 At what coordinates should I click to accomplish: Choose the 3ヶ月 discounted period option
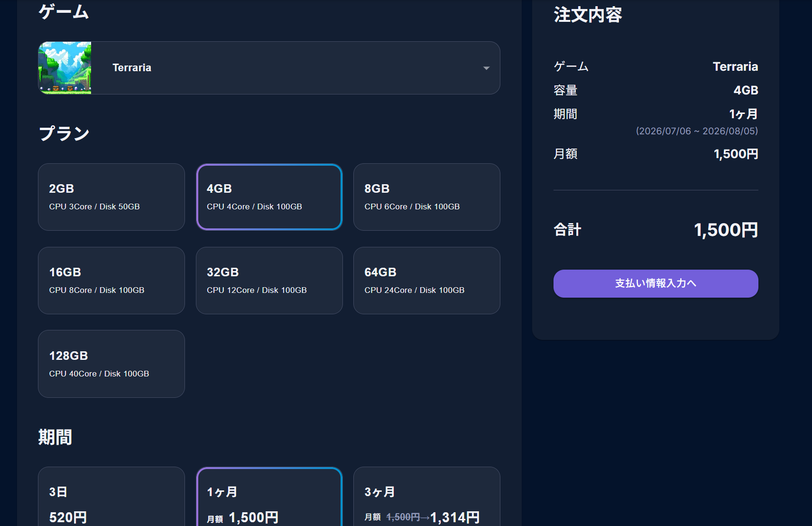point(427,497)
